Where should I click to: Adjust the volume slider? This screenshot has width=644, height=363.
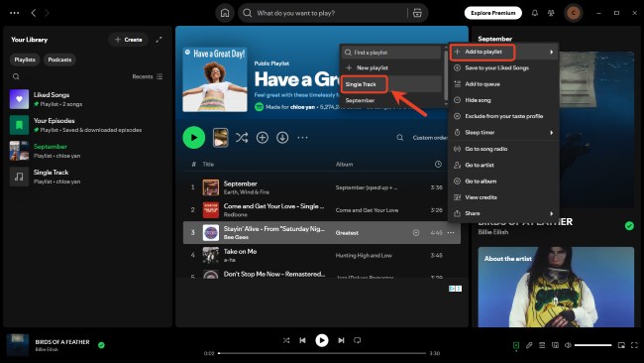click(592, 345)
